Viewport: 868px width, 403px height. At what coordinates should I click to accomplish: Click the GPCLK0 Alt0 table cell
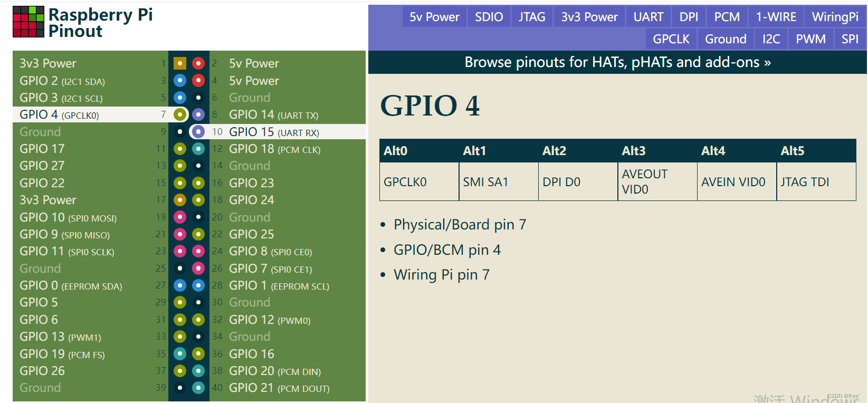click(419, 181)
